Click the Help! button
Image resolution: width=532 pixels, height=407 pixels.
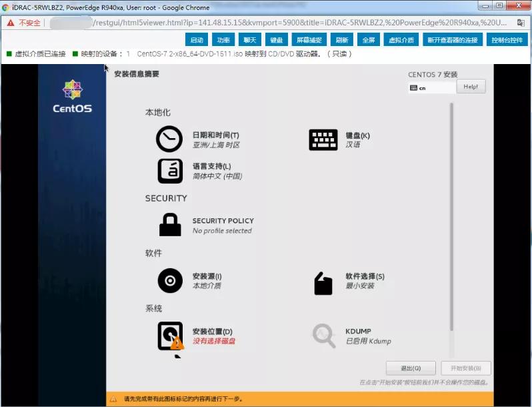[x=471, y=87]
